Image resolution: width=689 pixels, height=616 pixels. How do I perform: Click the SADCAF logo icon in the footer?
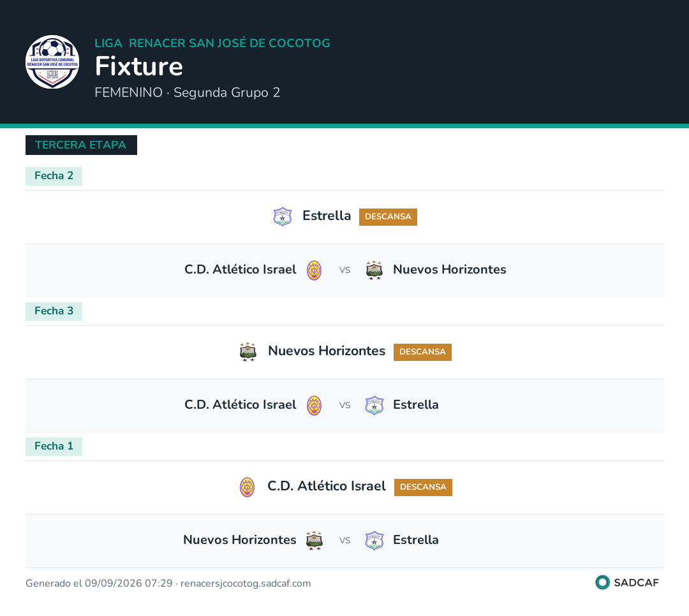[x=602, y=582]
